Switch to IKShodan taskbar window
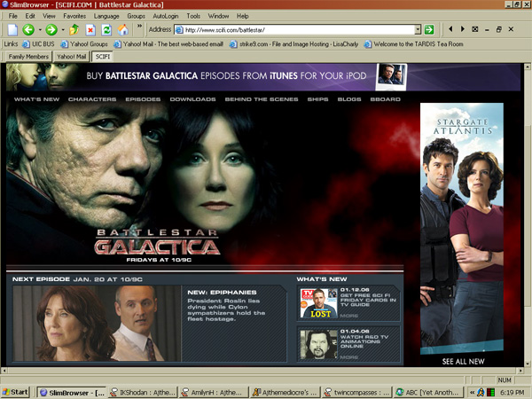Viewport: 532px width, 399px height. 143,393
